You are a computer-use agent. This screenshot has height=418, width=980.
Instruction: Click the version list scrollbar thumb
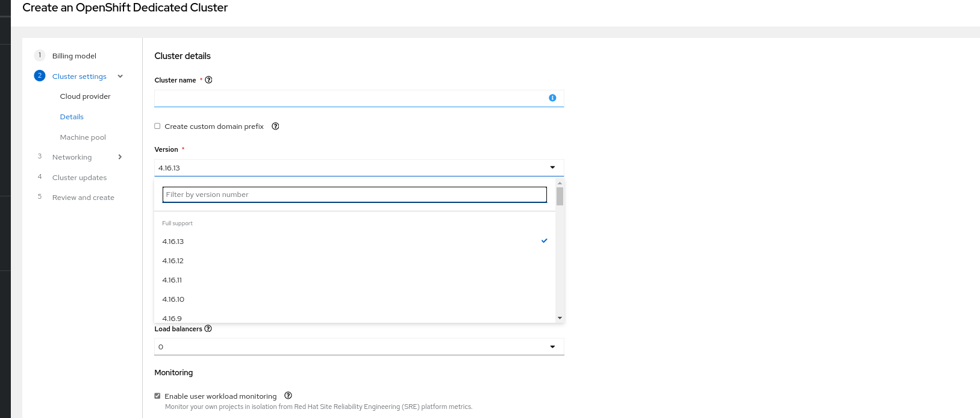[x=560, y=196]
